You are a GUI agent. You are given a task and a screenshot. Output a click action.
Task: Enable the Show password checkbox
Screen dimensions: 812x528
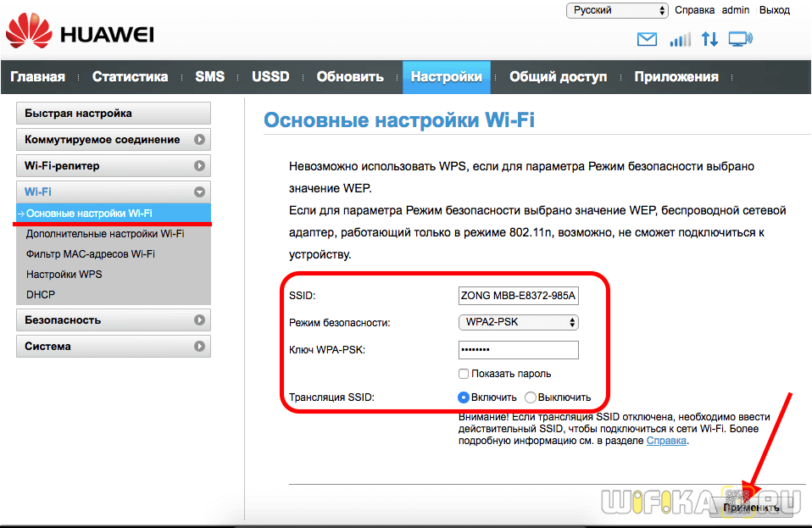[464, 374]
